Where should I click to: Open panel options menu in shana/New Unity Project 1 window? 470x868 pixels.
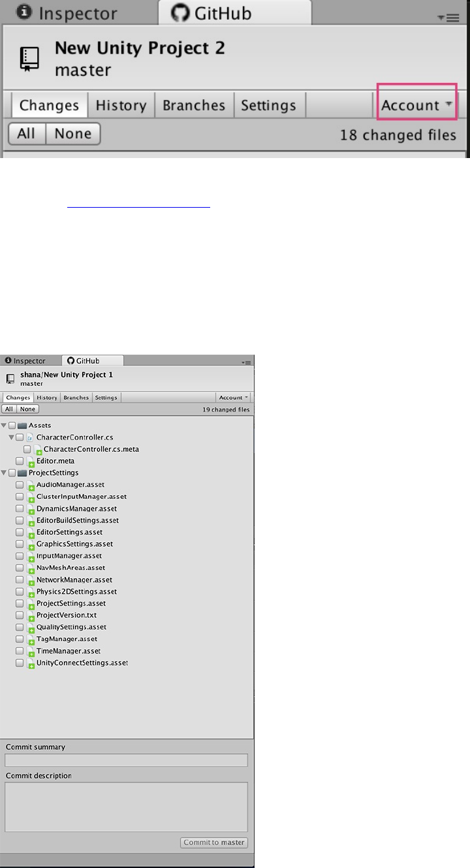coord(245,361)
